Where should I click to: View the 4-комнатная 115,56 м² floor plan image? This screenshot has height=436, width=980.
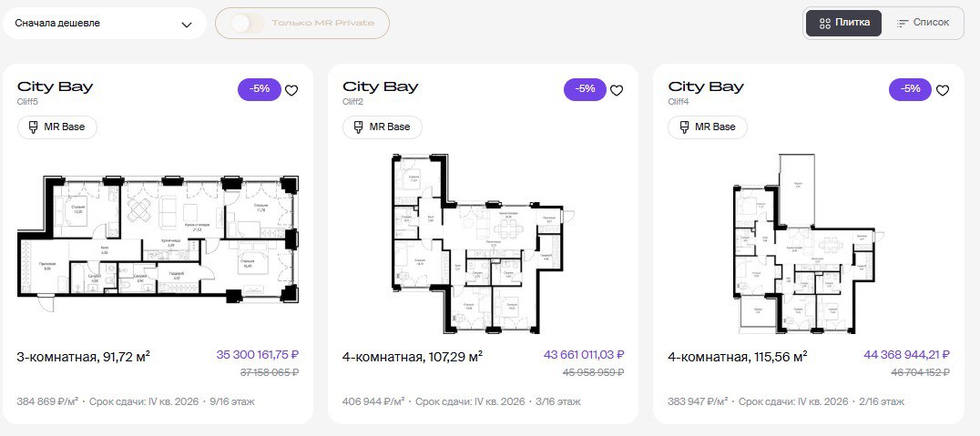(807, 242)
